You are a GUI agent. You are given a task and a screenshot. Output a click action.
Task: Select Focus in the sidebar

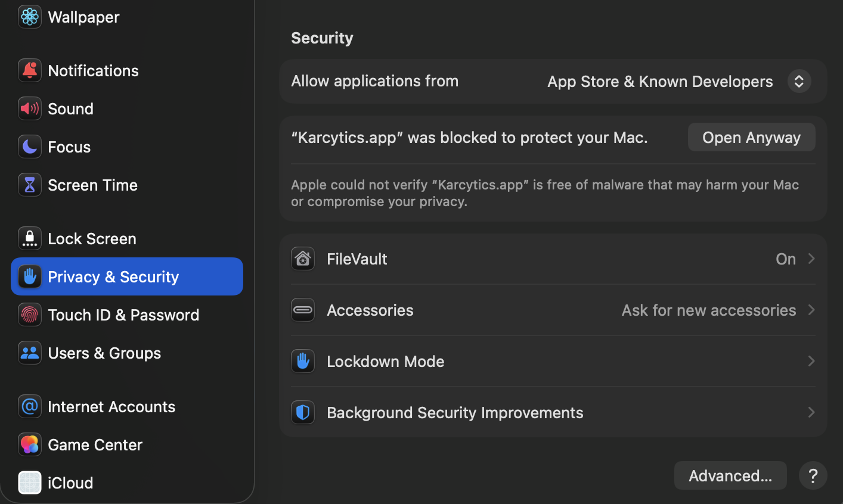[x=127, y=147]
